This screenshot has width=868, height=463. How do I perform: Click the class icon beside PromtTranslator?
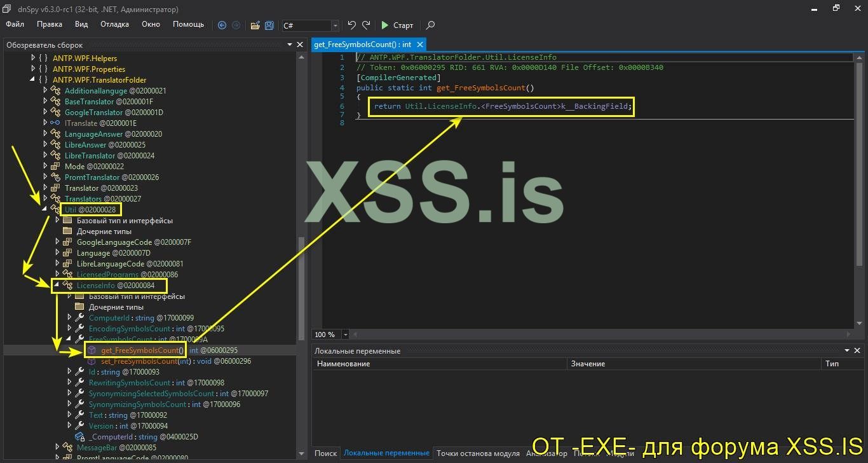[x=55, y=177]
